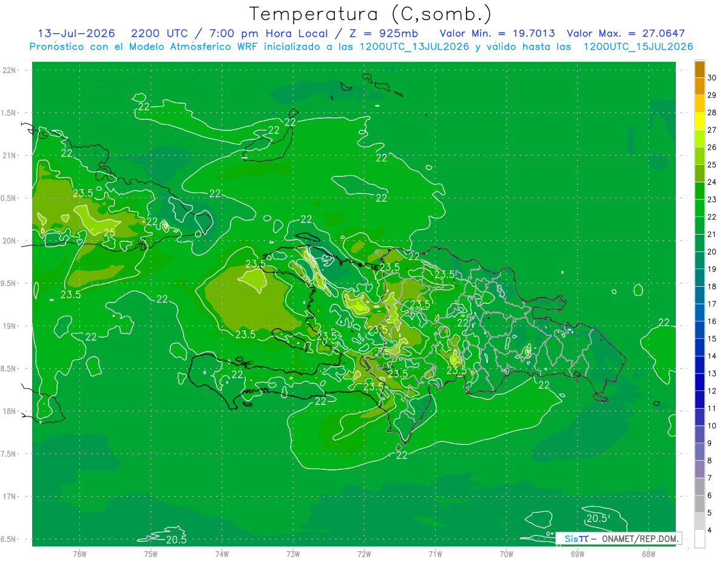This screenshot has width=728, height=562.
Task: Select the yellow swatch between 27 and 28
Action: pyautogui.click(x=699, y=121)
